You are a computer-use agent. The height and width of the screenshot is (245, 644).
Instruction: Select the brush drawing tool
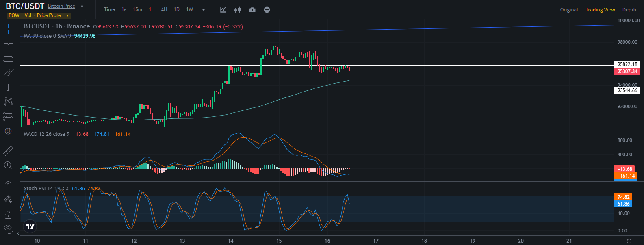8,73
